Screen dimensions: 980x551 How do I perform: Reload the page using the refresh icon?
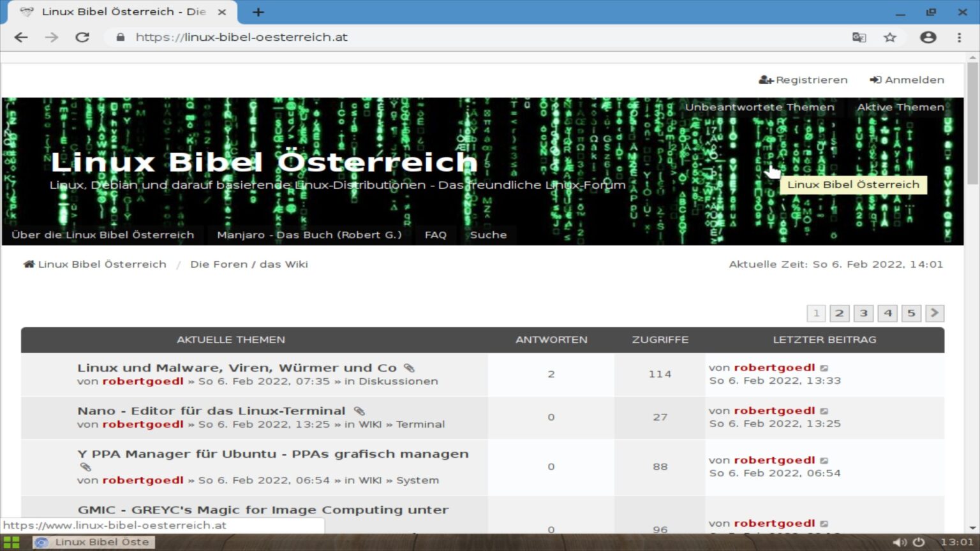click(x=82, y=37)
